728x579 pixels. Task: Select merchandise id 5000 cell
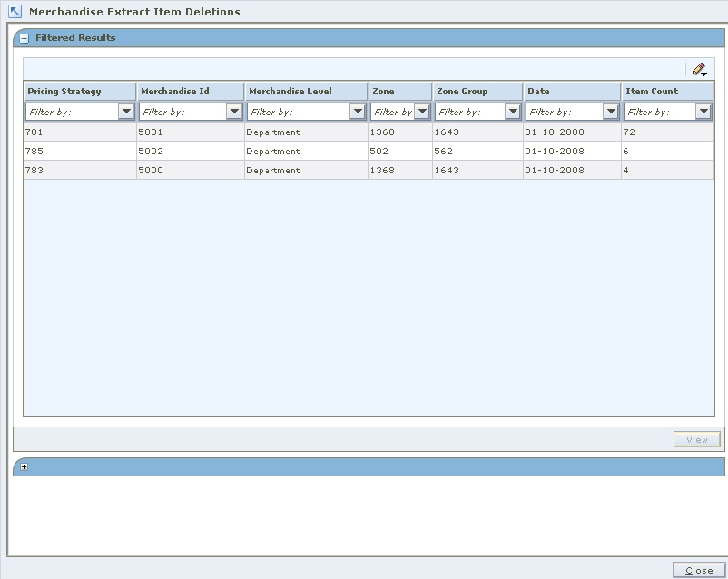point(191,170)
